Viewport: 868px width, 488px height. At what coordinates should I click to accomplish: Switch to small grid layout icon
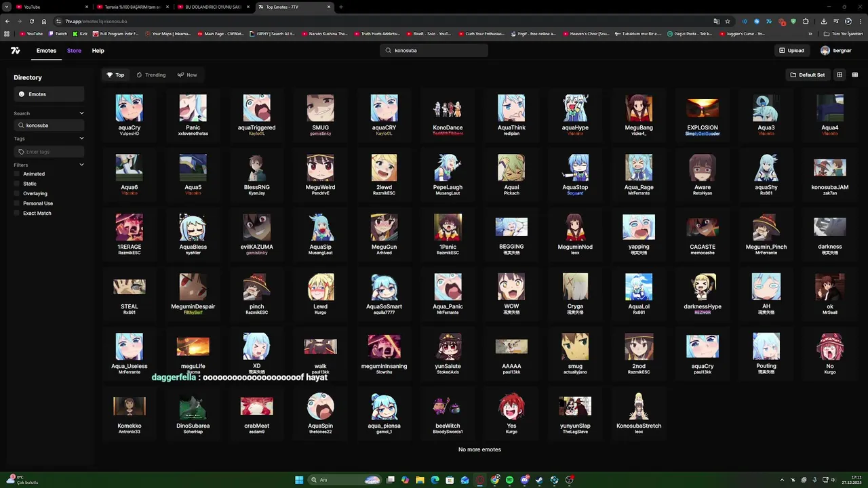pyautogui.click(x=855, y=75)
